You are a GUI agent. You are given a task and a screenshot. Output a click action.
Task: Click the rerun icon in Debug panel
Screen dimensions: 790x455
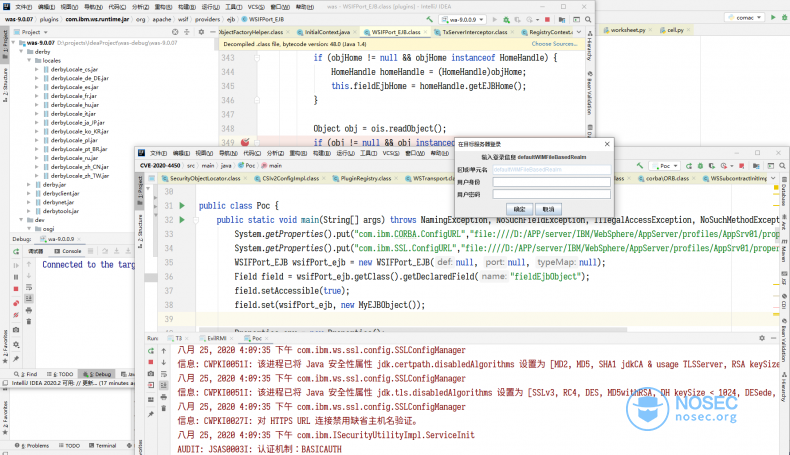tap(16, 251)
